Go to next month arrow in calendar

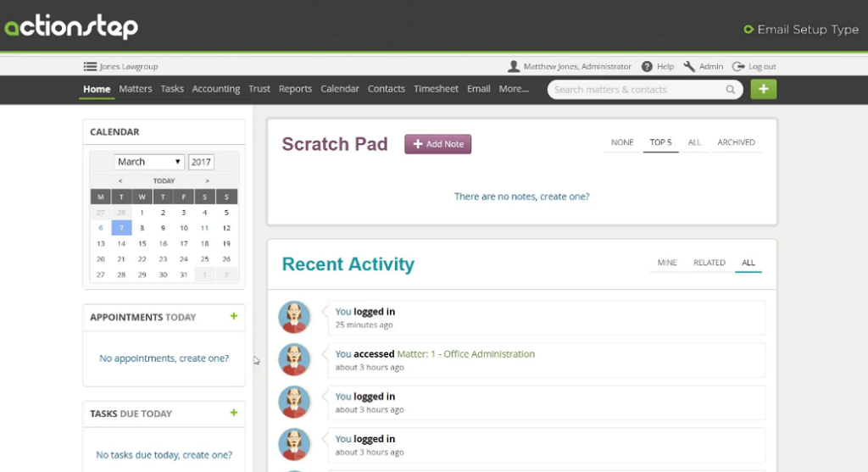pos(207,181)
